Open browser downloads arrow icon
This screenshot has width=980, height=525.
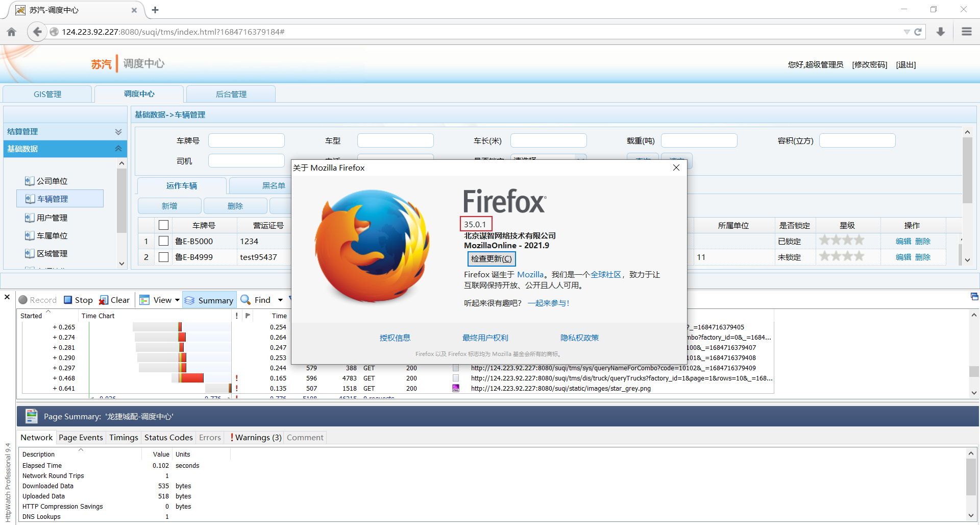click(941, 32)
